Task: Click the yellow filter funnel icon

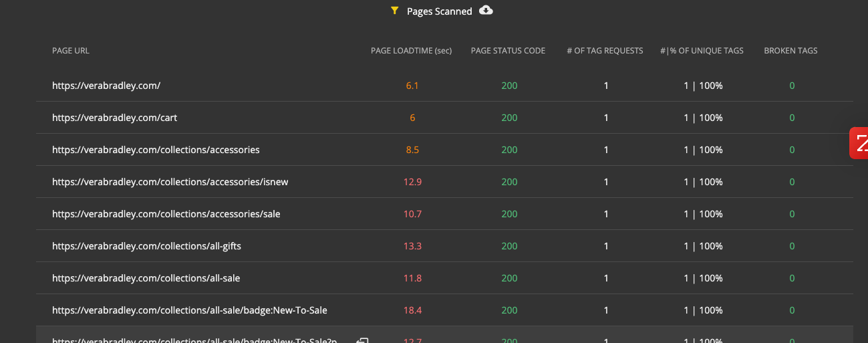Action: click(394, 11)
